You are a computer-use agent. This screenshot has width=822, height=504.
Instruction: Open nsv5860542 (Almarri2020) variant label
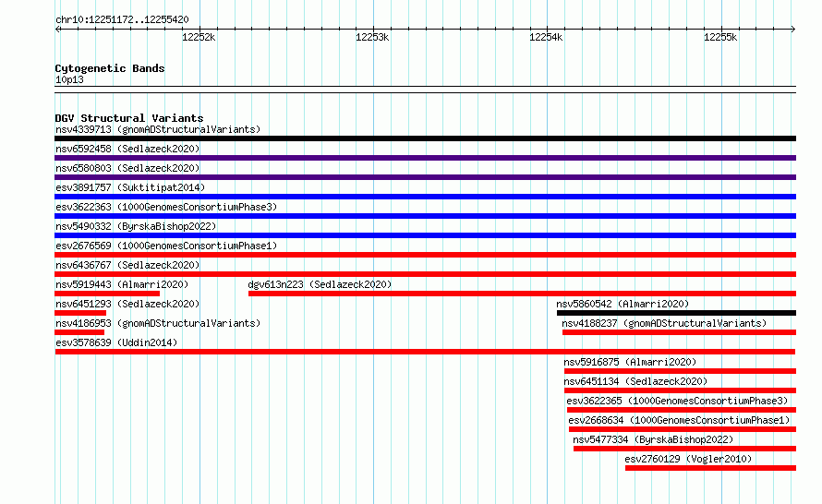(x=623, y=304)
